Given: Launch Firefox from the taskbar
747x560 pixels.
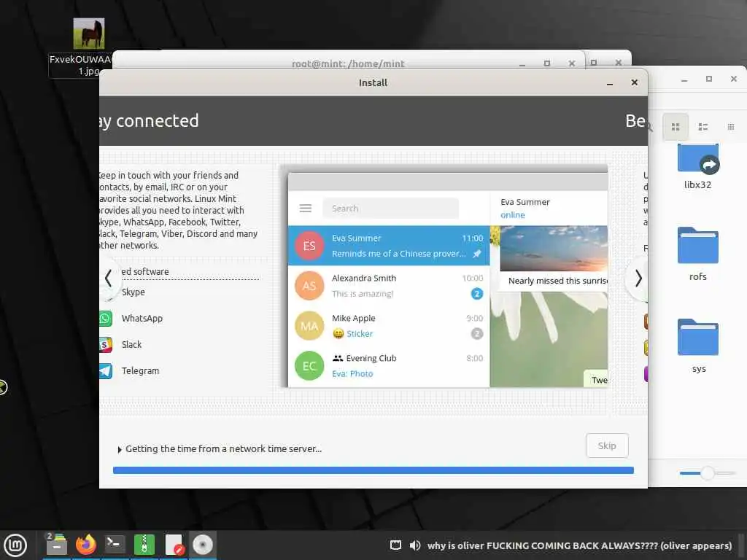Looking at the screenshot, I should pyautogui.click(x=86, y=545).
